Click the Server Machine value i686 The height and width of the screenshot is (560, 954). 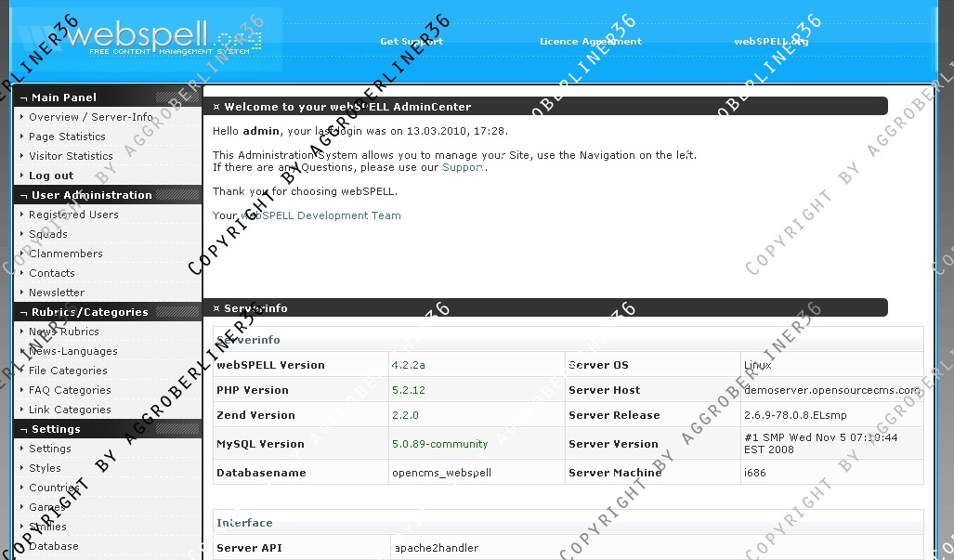(755, 473)
